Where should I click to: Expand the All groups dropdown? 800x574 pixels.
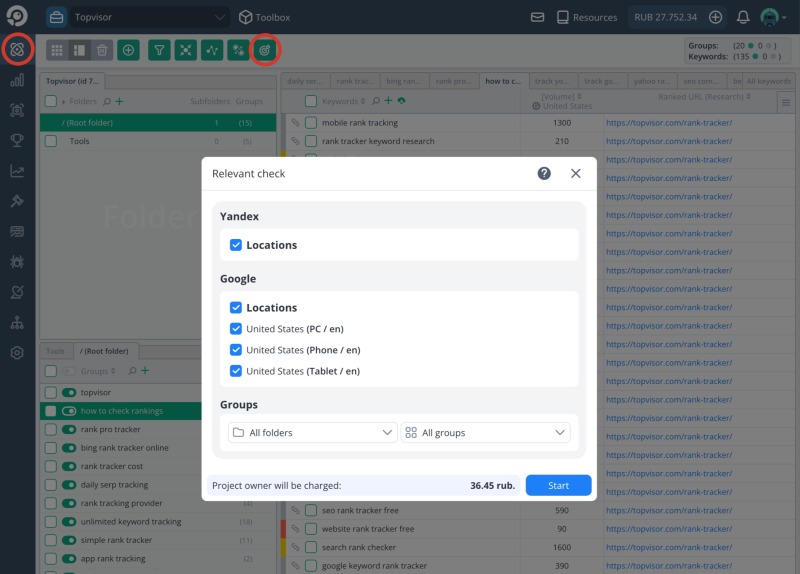[x=485, y=433]
